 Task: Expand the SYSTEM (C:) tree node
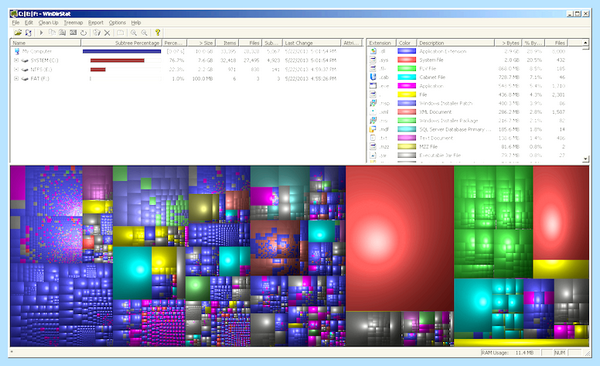pos(16,60)
